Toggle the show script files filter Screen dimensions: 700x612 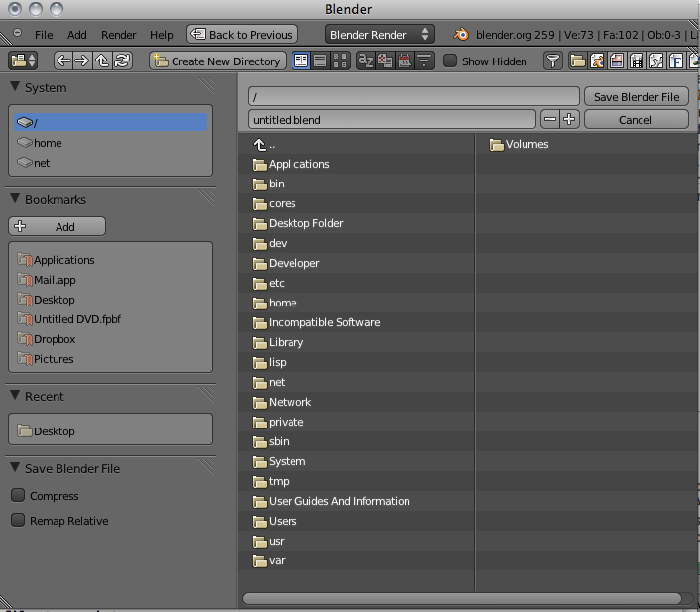[x=655, y=61]
